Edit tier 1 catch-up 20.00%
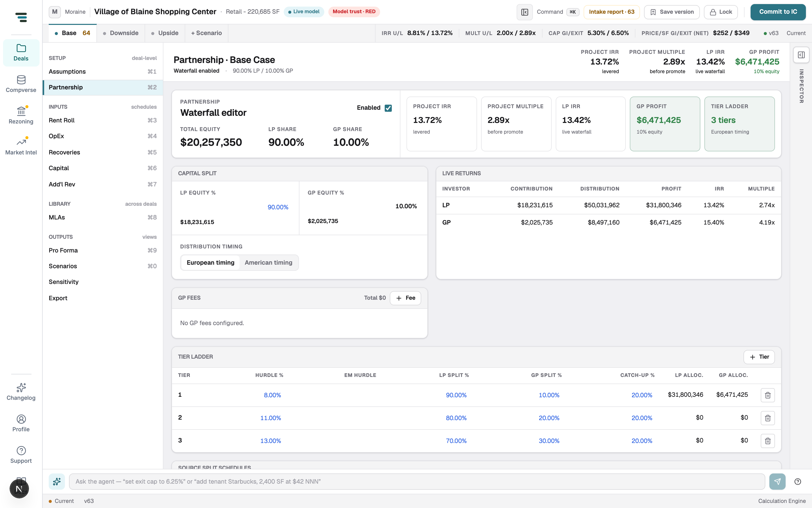Viewport: 812px width, 508px height. click(642, 395)
